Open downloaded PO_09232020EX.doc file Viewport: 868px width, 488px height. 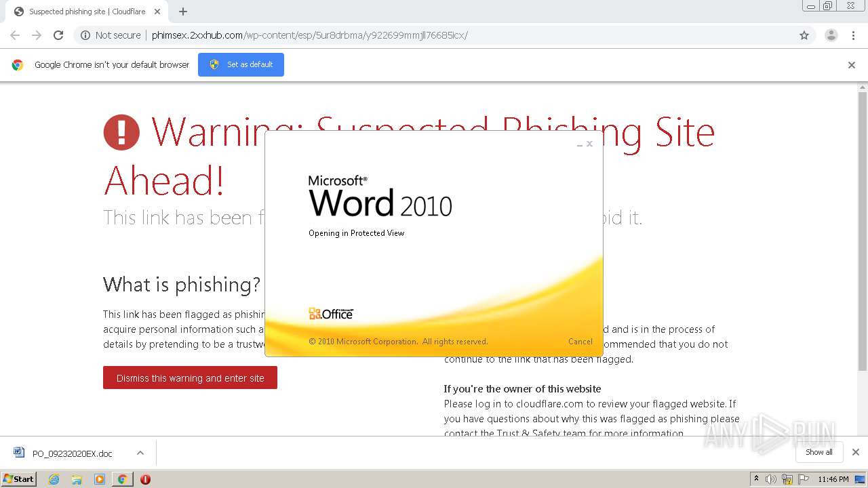72,453
